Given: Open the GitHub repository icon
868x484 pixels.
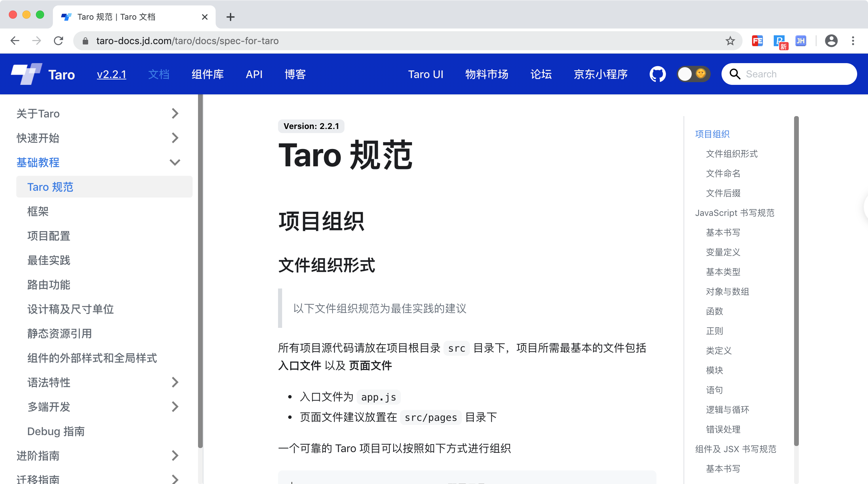Looking at the screenshot, I should (x=657, y=74).
